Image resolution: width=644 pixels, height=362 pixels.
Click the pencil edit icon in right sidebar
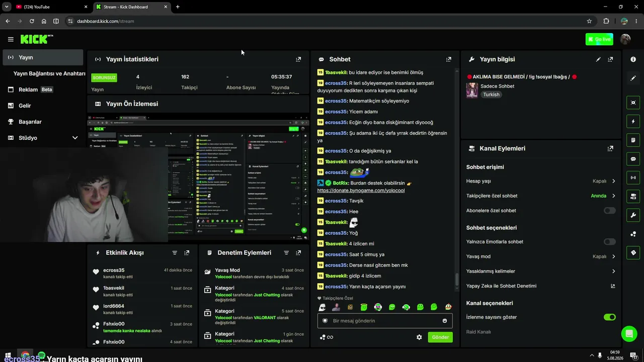(633, 78)
